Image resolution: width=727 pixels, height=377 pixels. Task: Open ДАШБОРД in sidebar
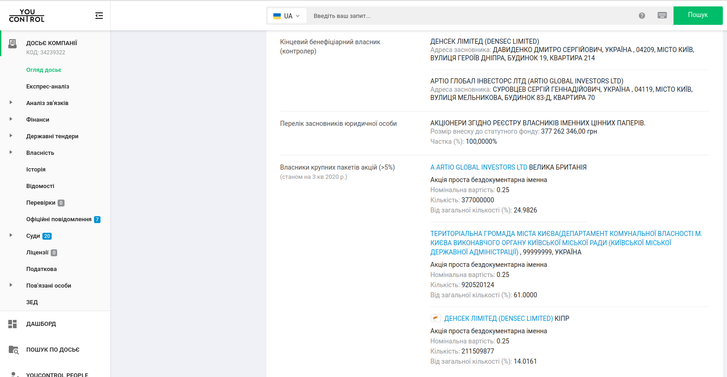click(41, 324)
